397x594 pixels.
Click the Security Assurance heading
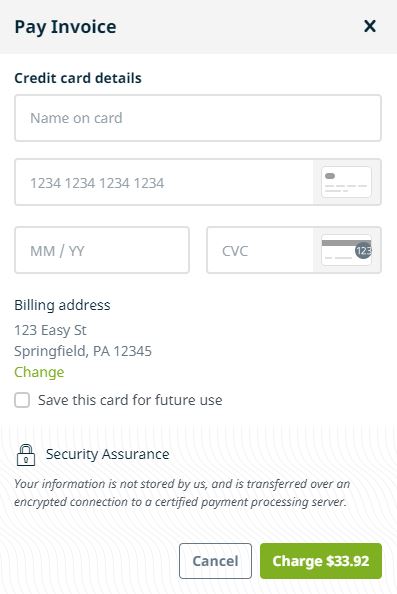pos(108,454)
